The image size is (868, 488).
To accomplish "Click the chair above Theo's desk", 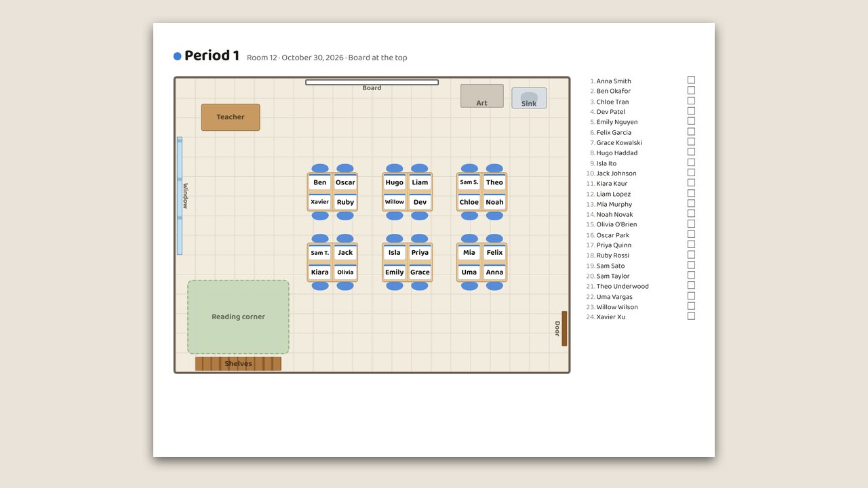I will [494, 168].
